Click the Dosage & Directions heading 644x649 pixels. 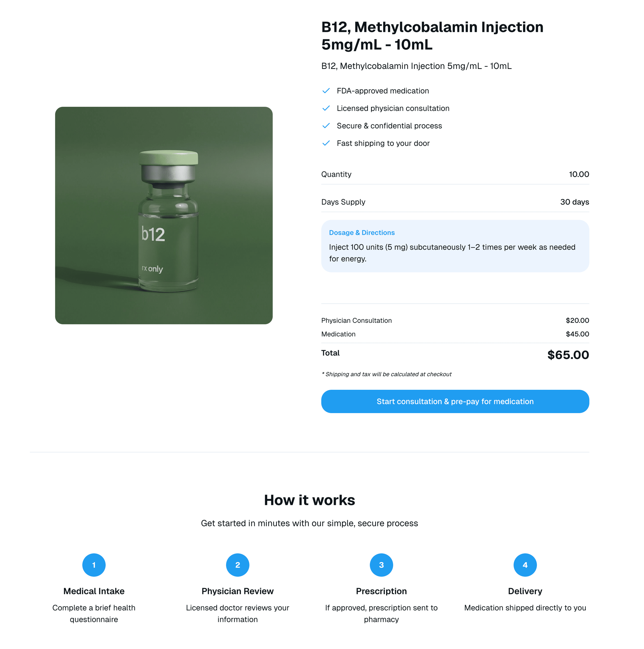point(362,233)
